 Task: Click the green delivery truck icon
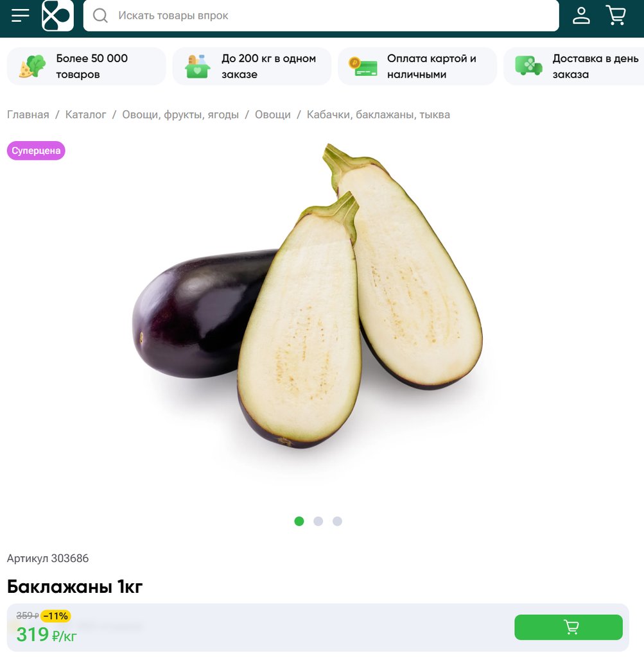click(x=528, y=66)
